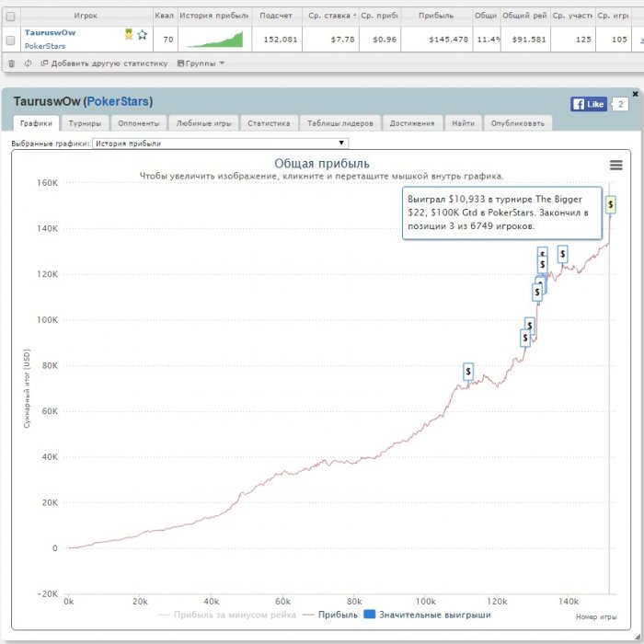The width and height of the screenshot is (644, 644).
Task: Open the chart hamburger export menu
Action: 615,165
